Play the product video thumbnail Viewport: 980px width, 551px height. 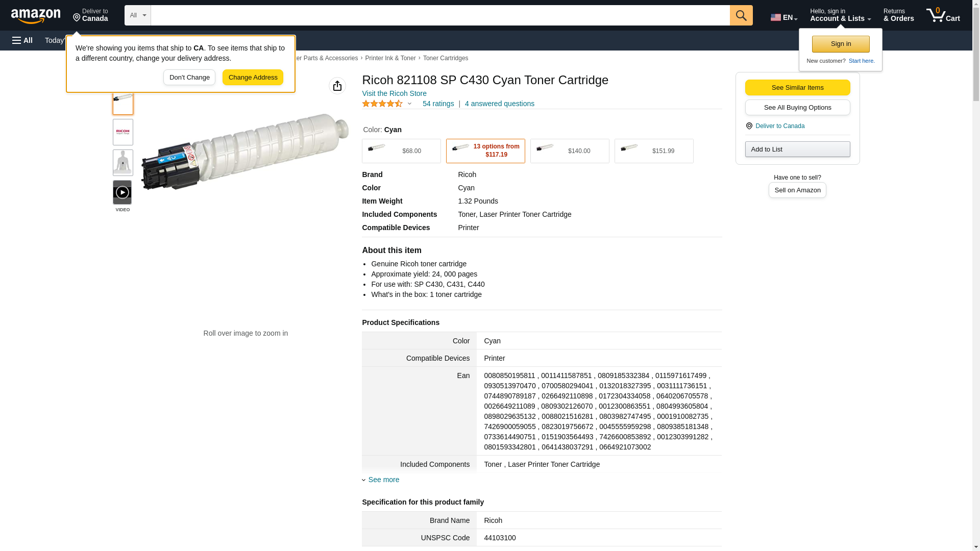tap(122, 192)
